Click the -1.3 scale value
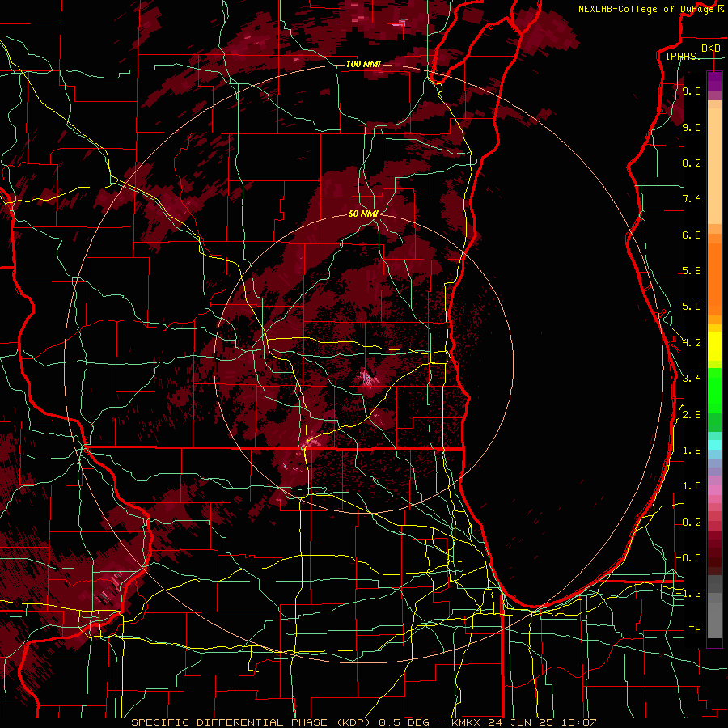Image resolution: width=728 pixels, height=728 pixels. 688,594
